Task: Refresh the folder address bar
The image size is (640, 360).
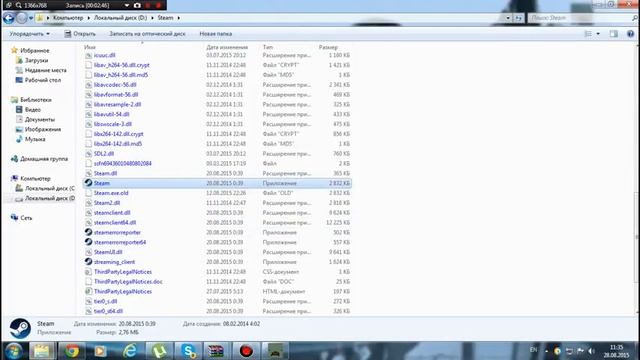Action: click(518, 18)
